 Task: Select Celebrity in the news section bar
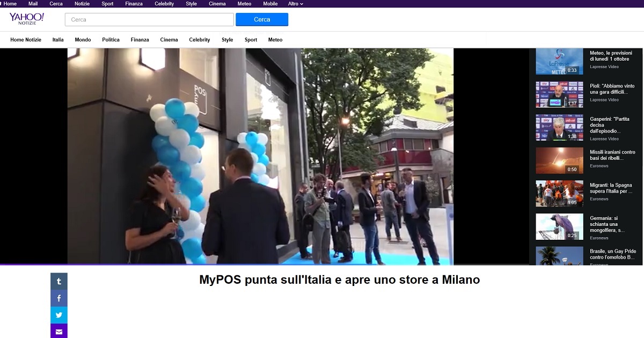[x=200, y=40]
